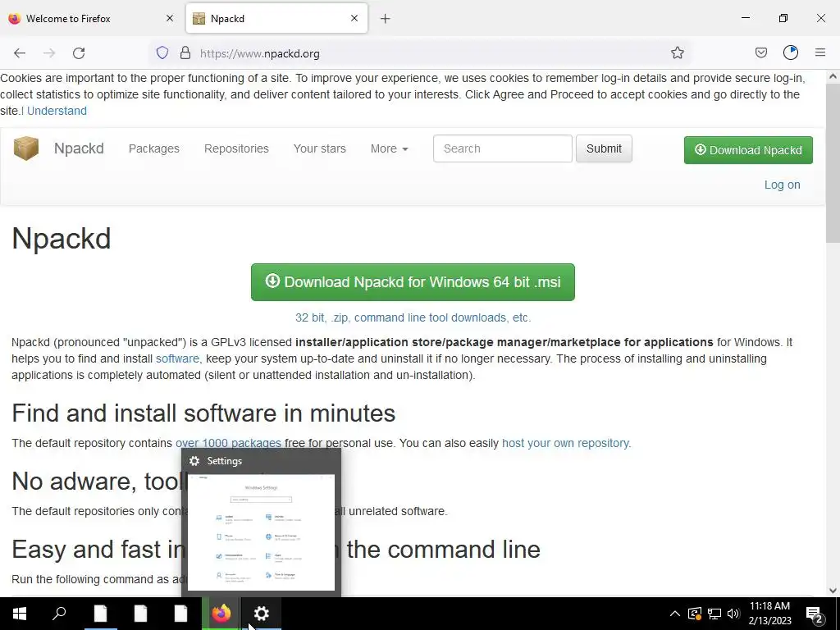The image size is (840, 630).
Task: Close the Npackd tab
Action: [354, 18]
